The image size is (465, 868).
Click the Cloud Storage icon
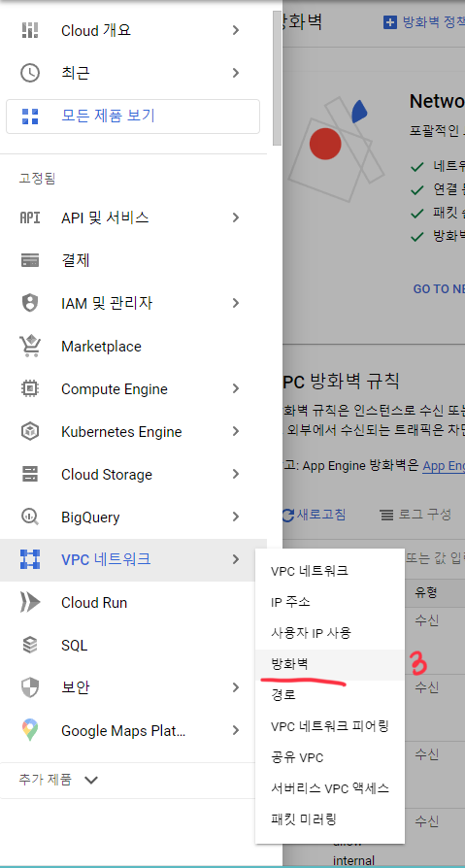click(30, 474)
